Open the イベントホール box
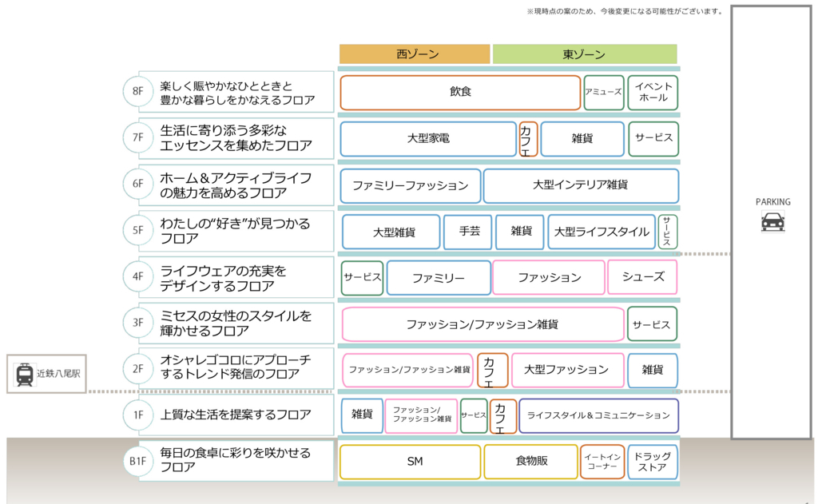The image size is (818, 504). click(x=653, y=93)
